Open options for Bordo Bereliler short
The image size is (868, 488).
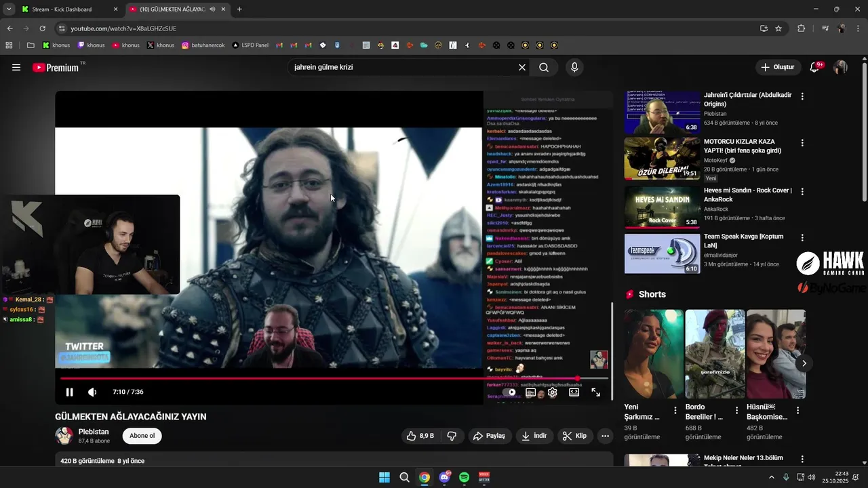736,410
